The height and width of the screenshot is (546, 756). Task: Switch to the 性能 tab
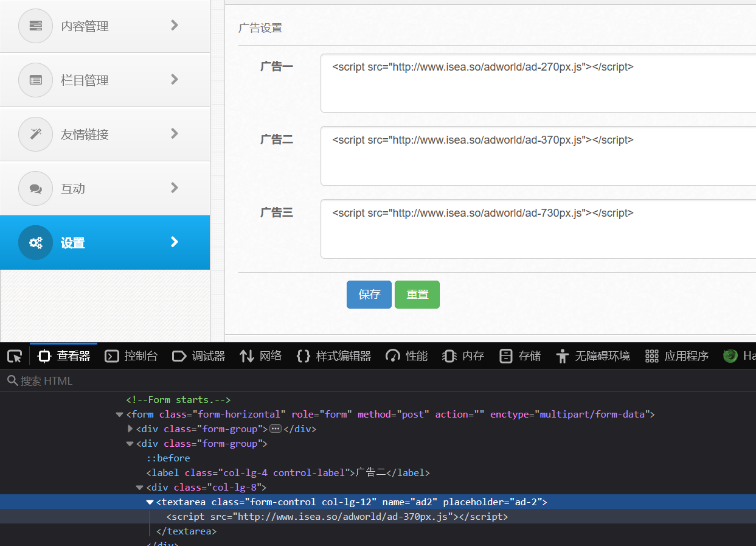click(407, 356)
